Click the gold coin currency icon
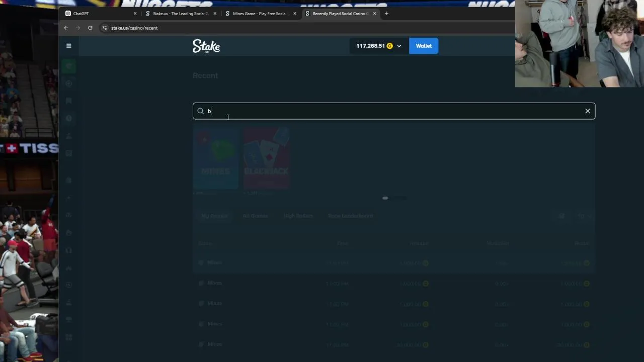644x362 pixels. (x=389, y=46)
